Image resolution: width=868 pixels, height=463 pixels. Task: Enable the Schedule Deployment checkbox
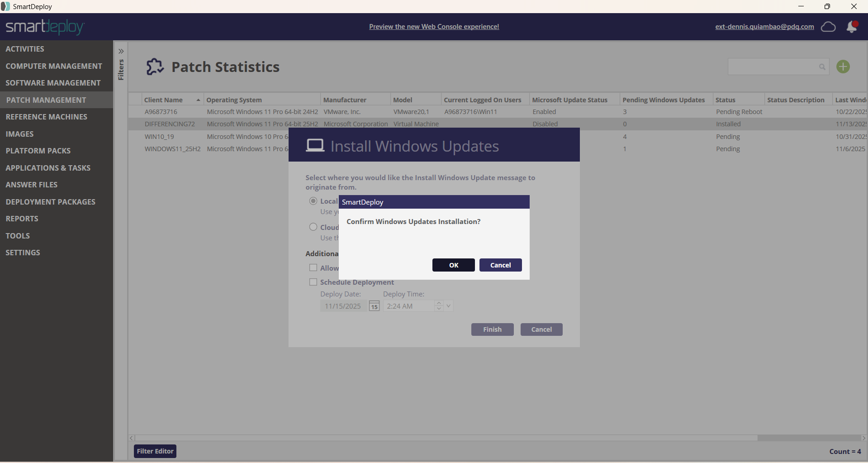(x=313, y=282)
